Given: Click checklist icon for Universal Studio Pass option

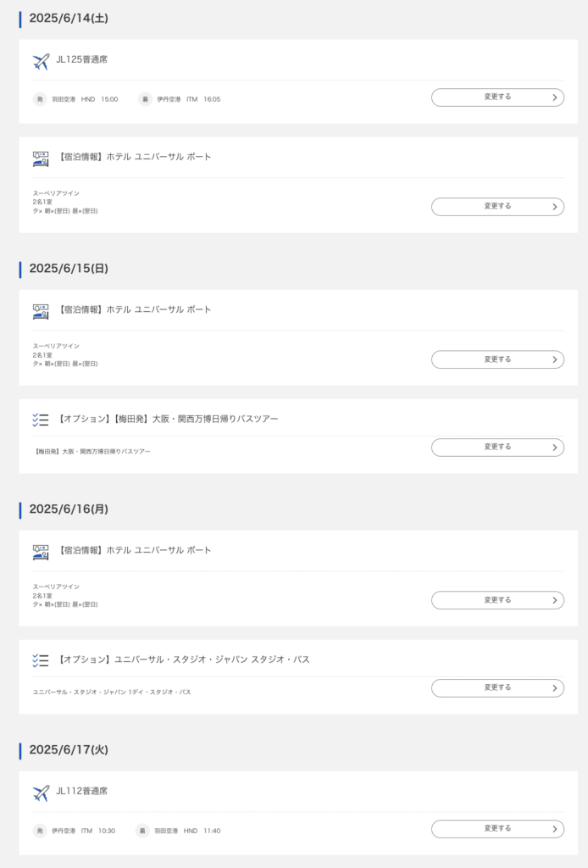Looking at the screenshot, I should point(41,660).
